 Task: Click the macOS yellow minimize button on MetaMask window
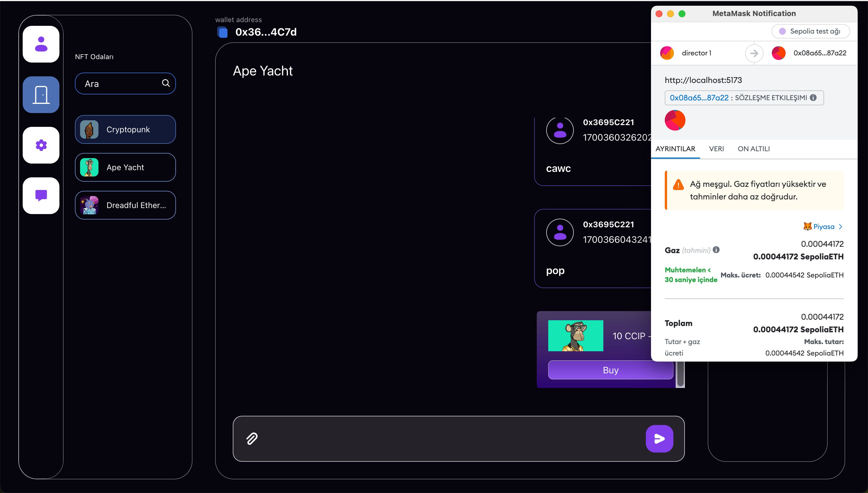click(671, 14)
